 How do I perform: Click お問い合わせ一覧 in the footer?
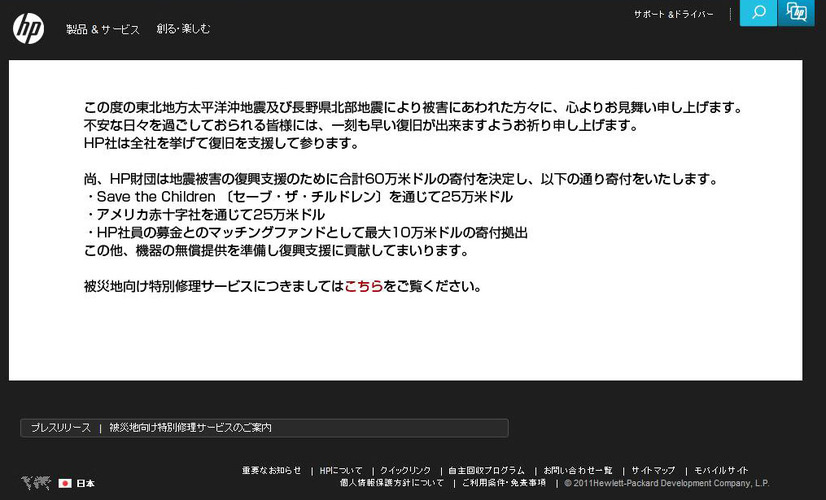578,470
